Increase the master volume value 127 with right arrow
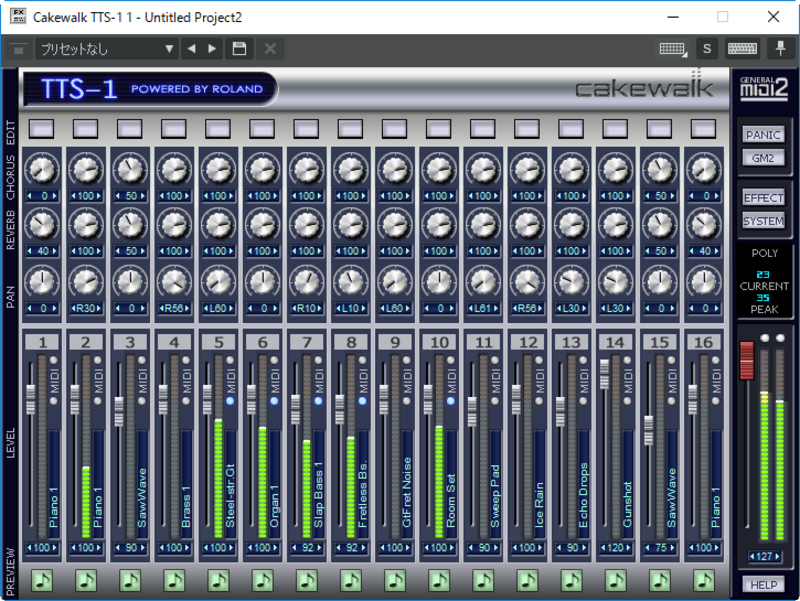This screenshot has width=800, height=601. [778, 556]
